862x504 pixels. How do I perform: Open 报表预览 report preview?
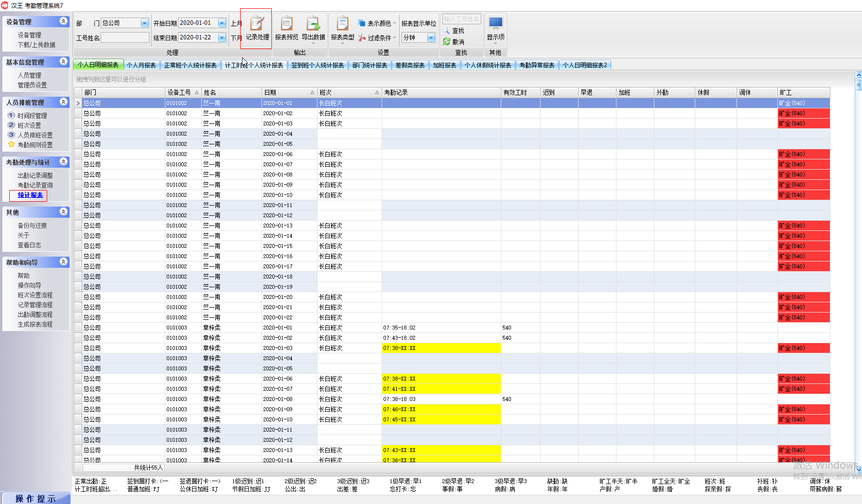click(x=286, y=29)
